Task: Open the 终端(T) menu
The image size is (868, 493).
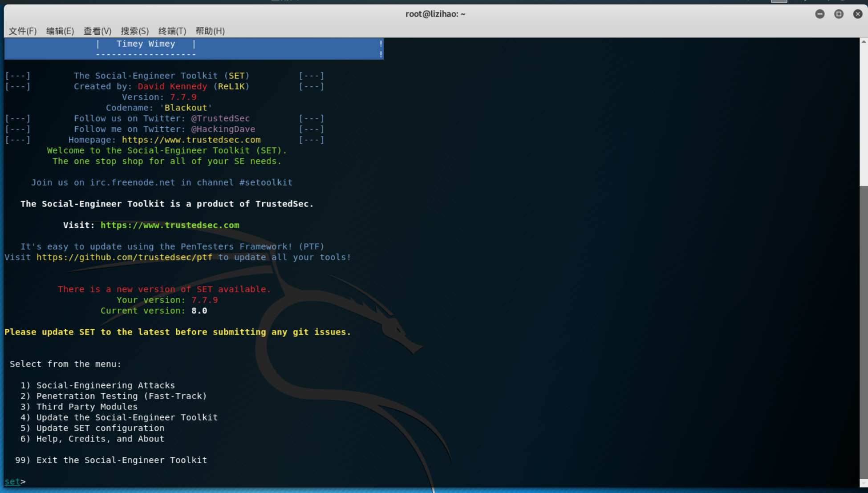Action: [172, 31]
